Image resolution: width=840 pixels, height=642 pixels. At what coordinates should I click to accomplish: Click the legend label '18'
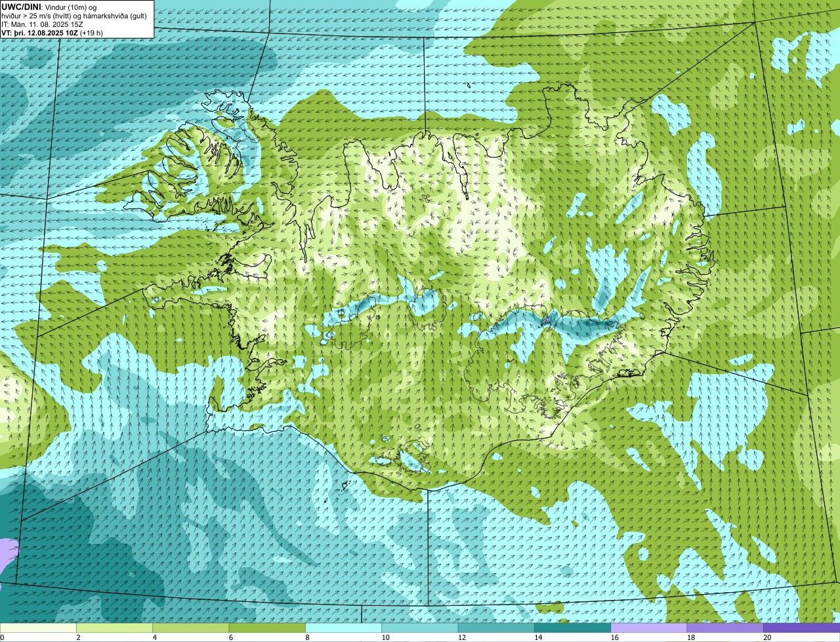click(x=691, y=637)
